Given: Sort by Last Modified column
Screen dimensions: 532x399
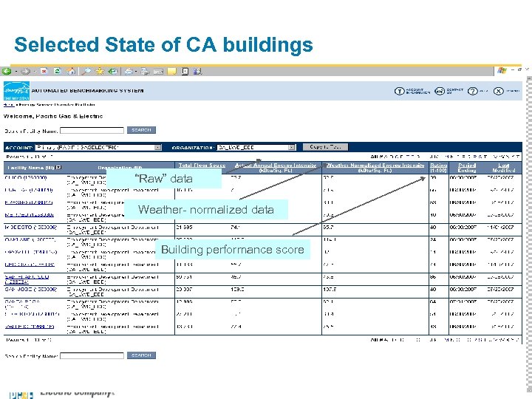Looking at the screenshot, I should coord(504,168).
